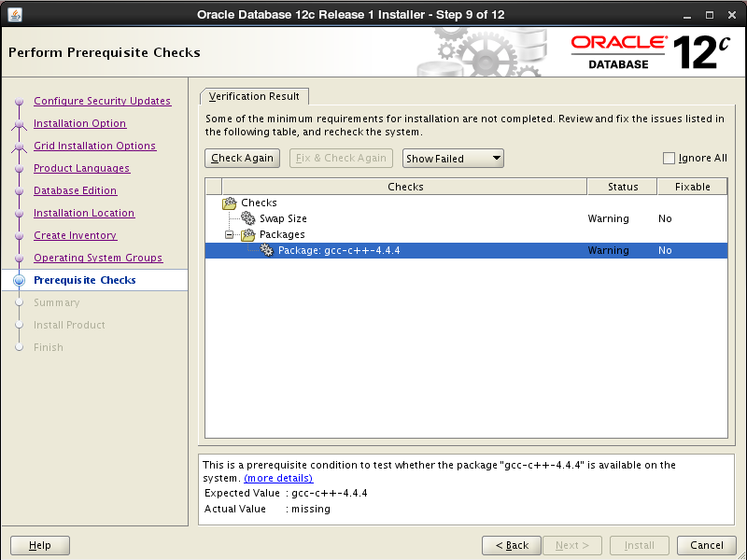Go to Product Languages step

82,168
